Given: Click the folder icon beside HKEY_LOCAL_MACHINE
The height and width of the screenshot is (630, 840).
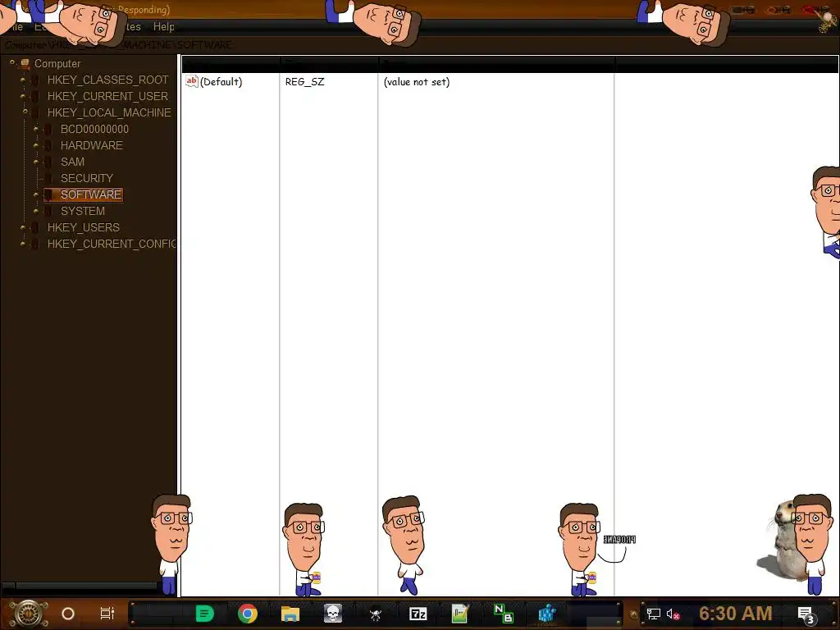Looking at the screenshot, I should [x=35, y=113].
